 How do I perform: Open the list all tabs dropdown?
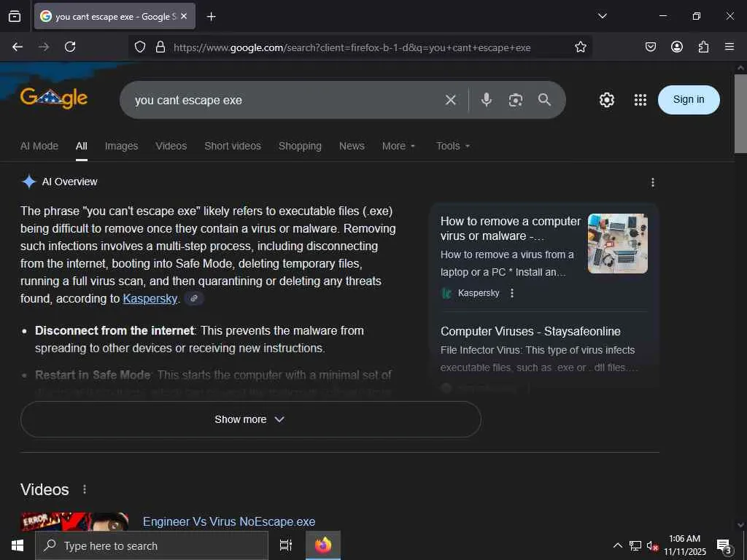pos(602,16)
